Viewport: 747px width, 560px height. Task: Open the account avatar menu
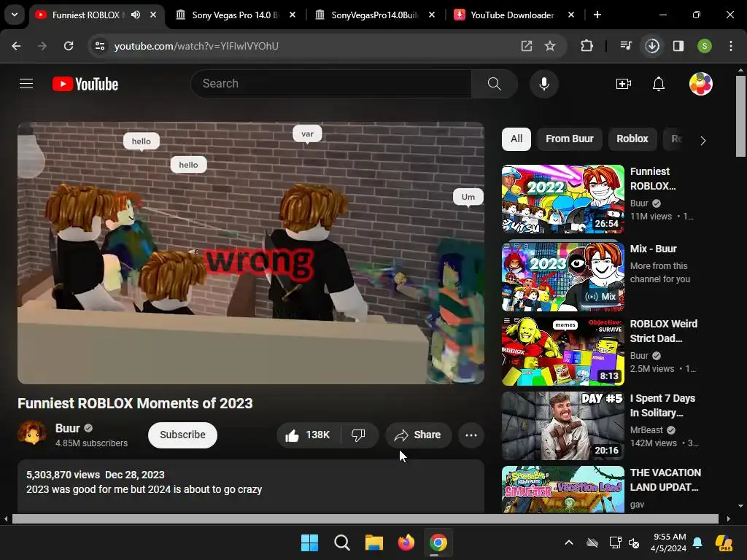(x=700, y=84)
